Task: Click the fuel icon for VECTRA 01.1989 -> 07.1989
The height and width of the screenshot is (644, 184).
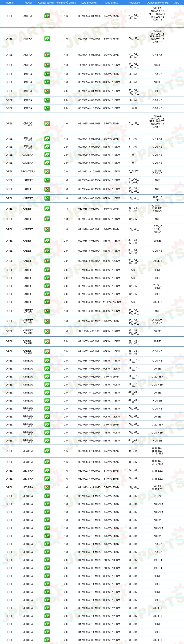Action: (47, 528)
